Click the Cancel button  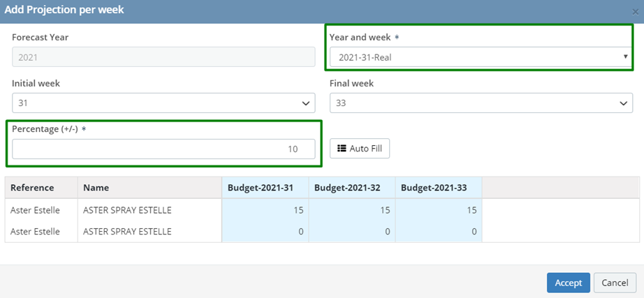(x=615, y=283)
